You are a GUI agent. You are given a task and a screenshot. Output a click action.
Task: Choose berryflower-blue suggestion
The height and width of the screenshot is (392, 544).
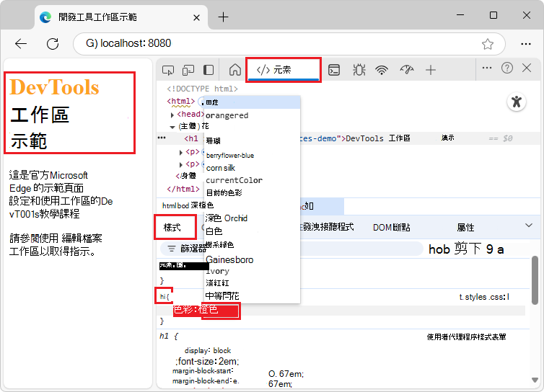pos(252,156)
